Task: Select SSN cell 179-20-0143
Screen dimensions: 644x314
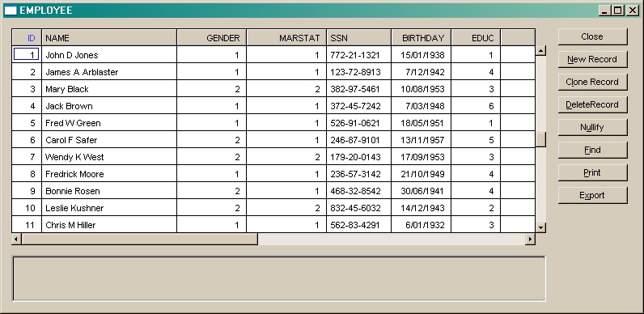Action: click(359, 156)
